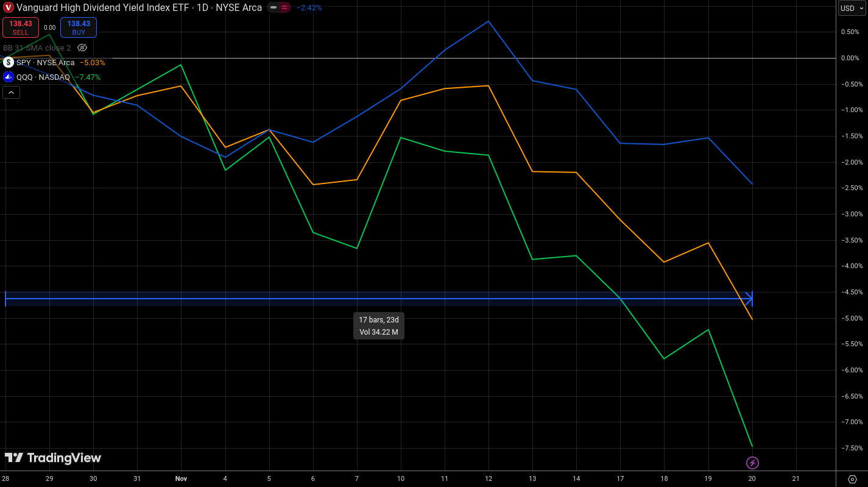Click the 0.50% label on the price scale

click(x=850, y=32)
